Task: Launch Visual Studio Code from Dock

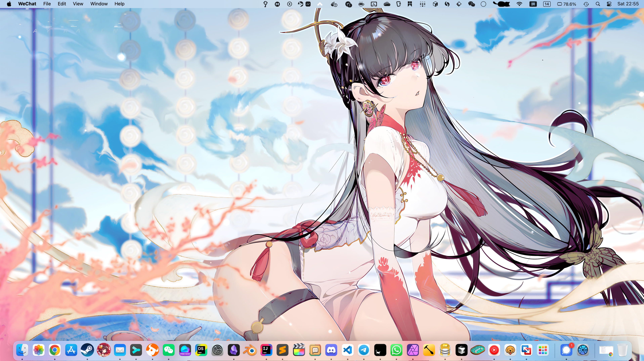Action: (348, 350)
